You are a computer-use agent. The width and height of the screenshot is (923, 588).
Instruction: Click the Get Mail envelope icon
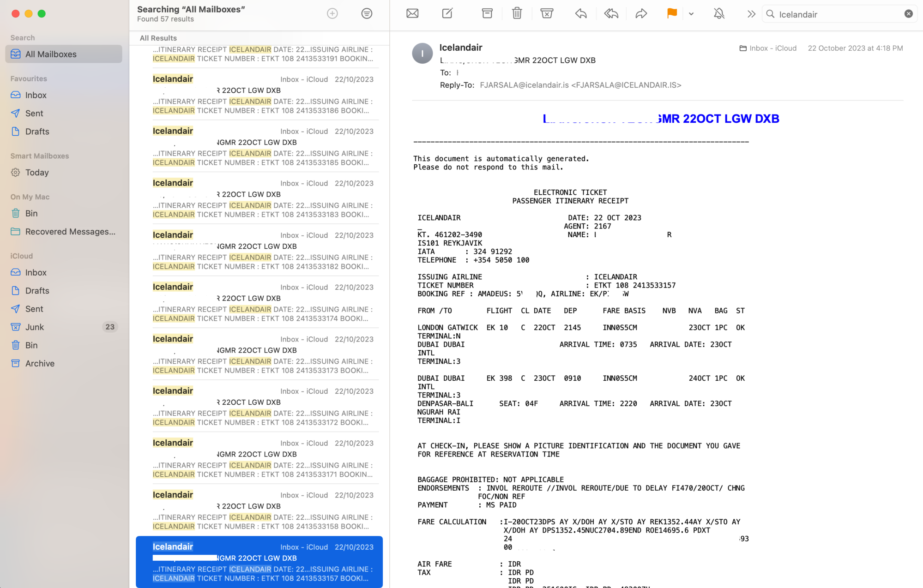click(412, 13)
